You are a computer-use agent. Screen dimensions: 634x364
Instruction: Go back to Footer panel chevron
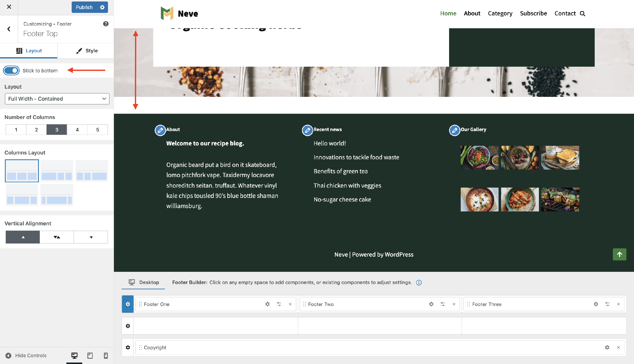tap(9, 29)
